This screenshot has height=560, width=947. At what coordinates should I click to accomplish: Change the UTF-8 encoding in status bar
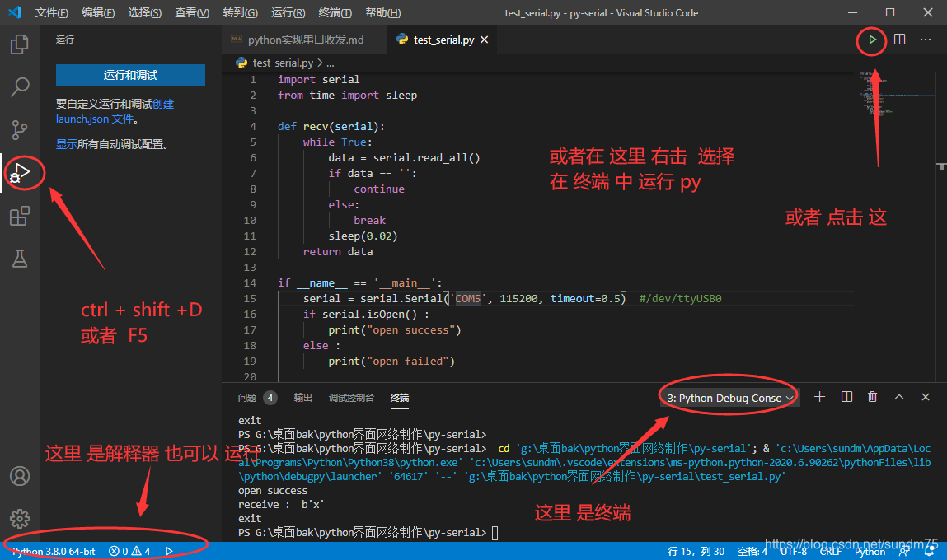point(794,551)
